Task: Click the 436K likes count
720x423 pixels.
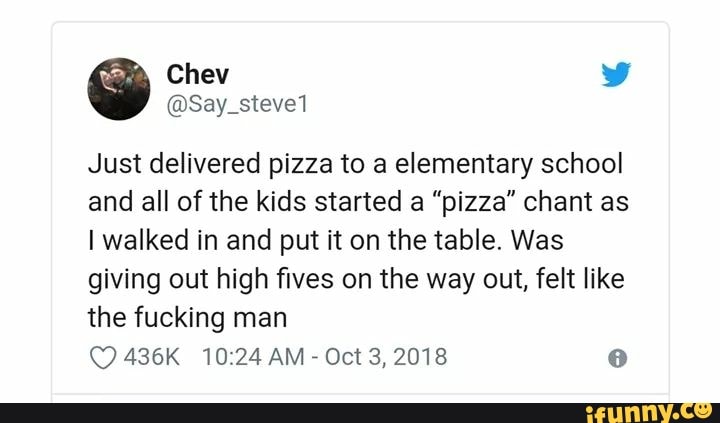Action: click(x=149, y=357)
